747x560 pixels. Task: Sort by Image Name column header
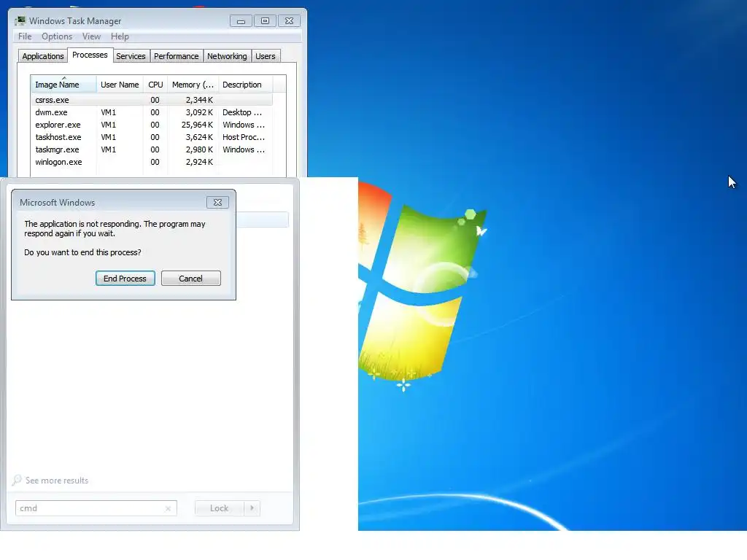63,85
